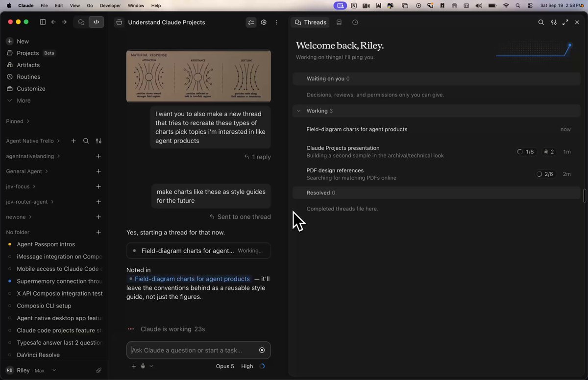Expand the jev-focus folder
588x380 pixels.
click(21, 187)
